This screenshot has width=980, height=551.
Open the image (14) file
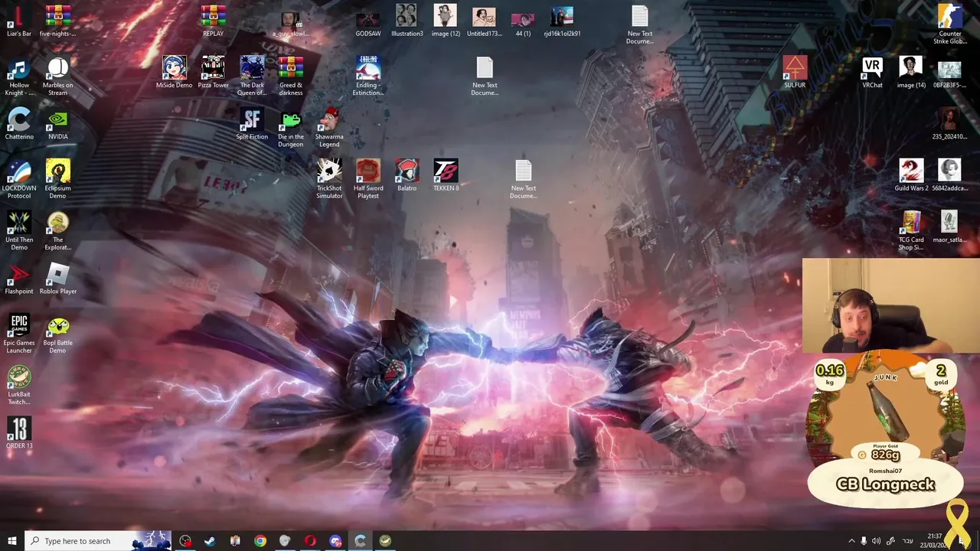coord(911,73)
